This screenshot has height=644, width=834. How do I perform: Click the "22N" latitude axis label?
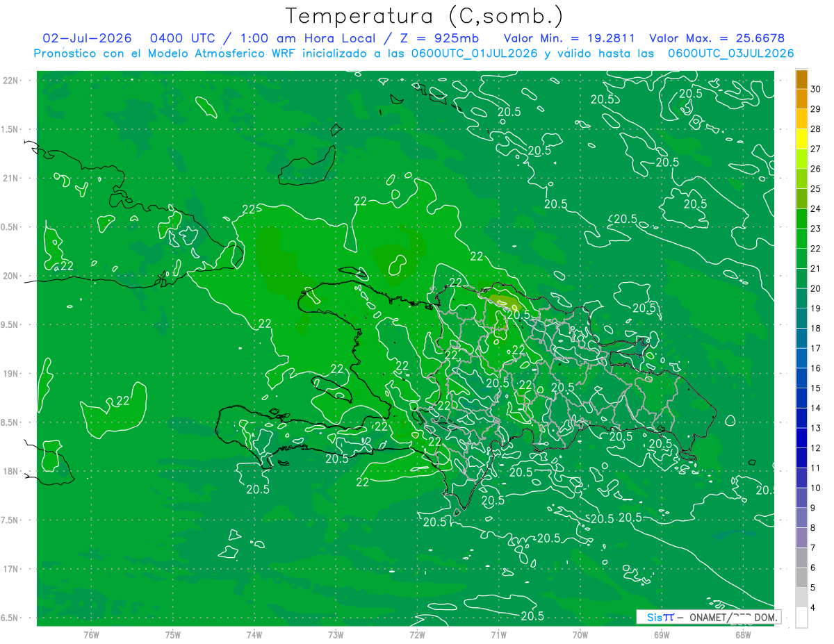pos(10,81)
